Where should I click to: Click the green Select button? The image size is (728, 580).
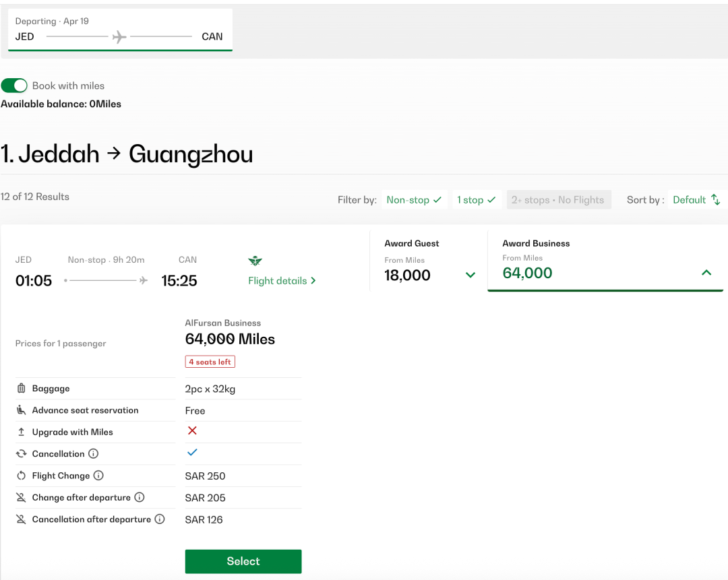243,561
